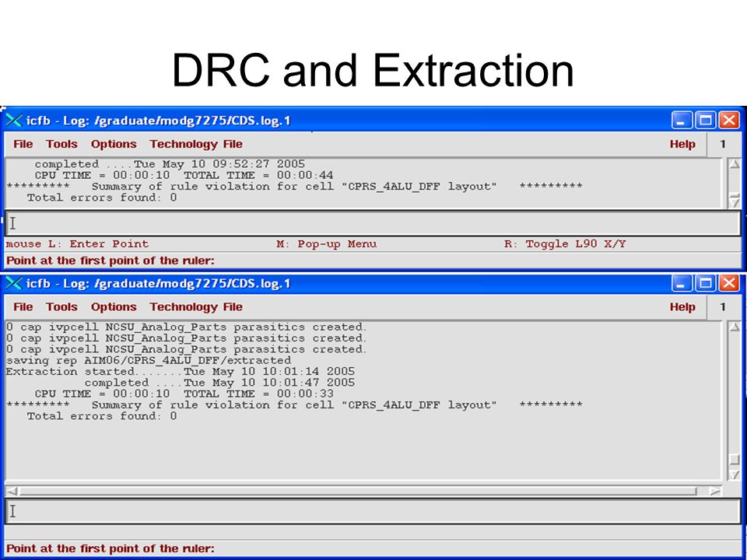
Task: Close the lower icfb log window
Action: [x=729, y=283]
